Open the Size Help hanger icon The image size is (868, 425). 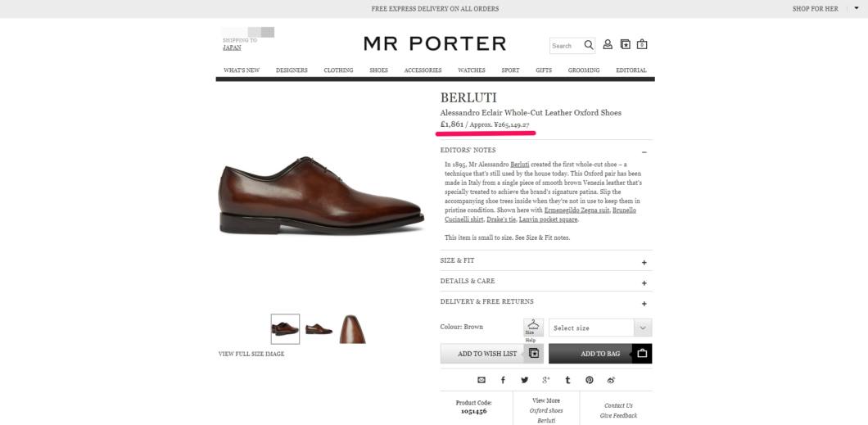(533, 328)
